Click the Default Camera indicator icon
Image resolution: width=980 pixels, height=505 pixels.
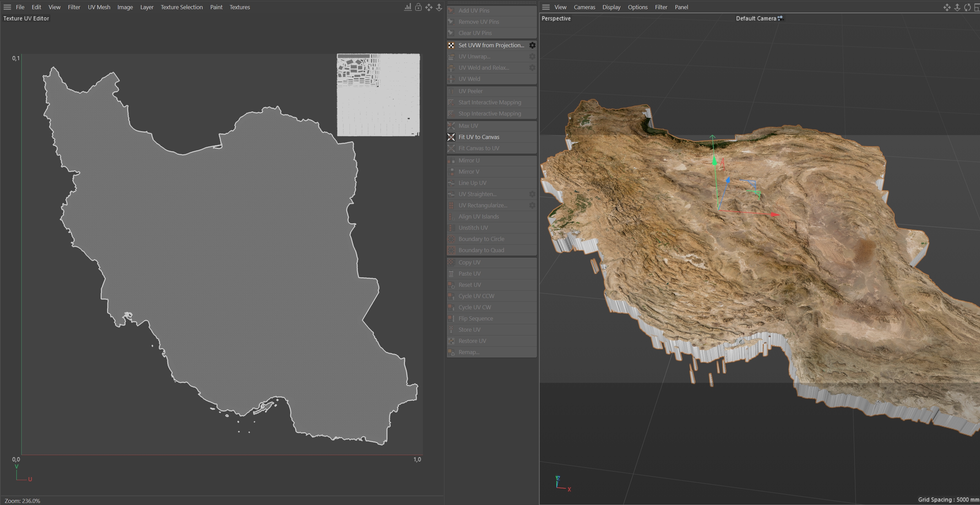click(780, 18)
